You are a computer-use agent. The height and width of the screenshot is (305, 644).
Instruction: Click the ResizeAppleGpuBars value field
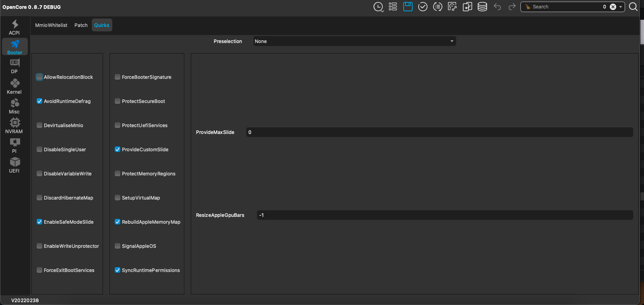(x=445, y=215)
